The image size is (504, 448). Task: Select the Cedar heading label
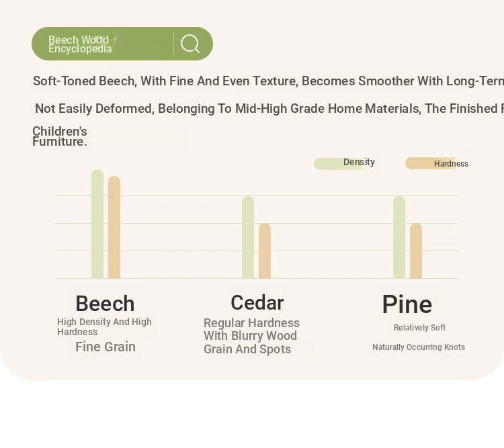257,302
